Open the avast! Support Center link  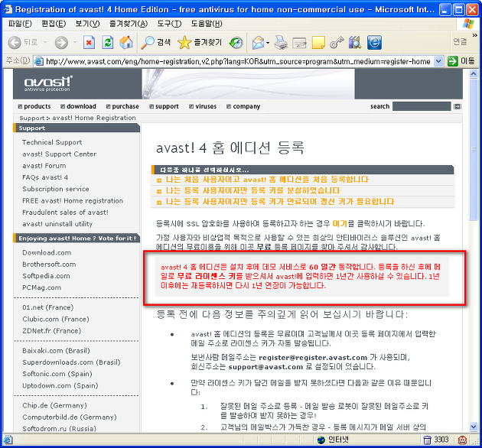[x=60, y=154]
